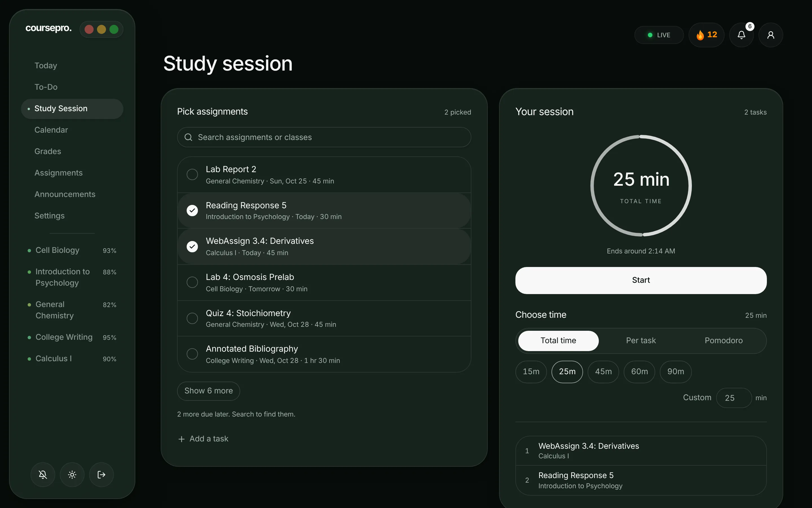Click the yellow dot in the sidebar header
Image resolution: width=812 pixels, height=508 pixels.
(x=101, y=30)
